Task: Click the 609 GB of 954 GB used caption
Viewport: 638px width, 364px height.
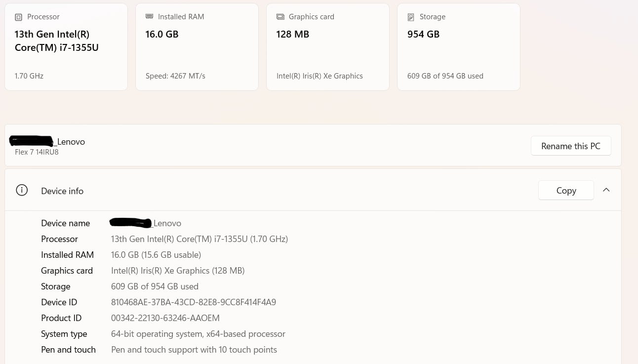Action: pos(445,76)
